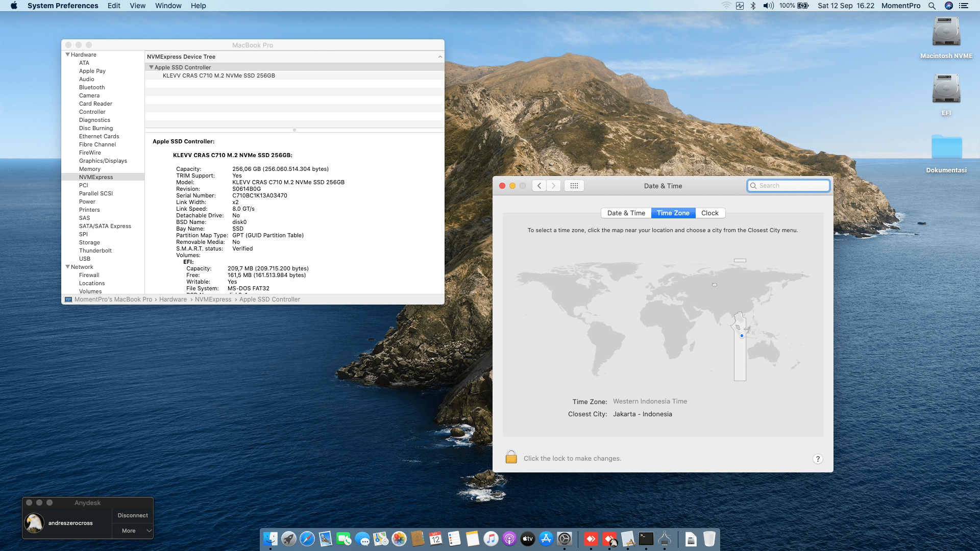
Task: Select the Time Zone tab
Action: pyautogui.click(x=673, y=213)
